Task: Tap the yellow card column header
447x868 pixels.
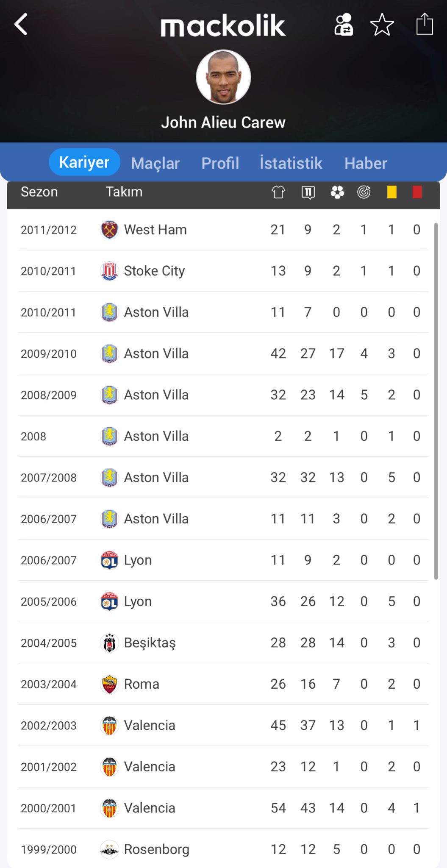Action: pos(391,192)
